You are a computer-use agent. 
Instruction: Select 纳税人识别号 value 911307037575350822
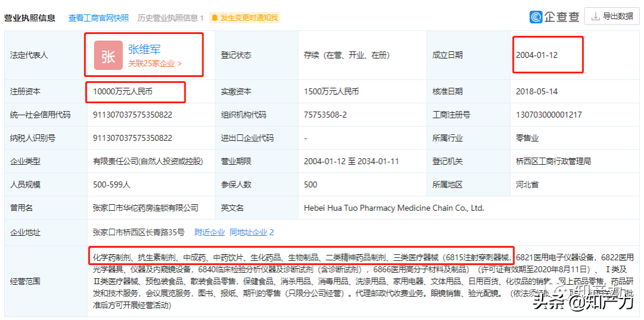tap(132, 138)
